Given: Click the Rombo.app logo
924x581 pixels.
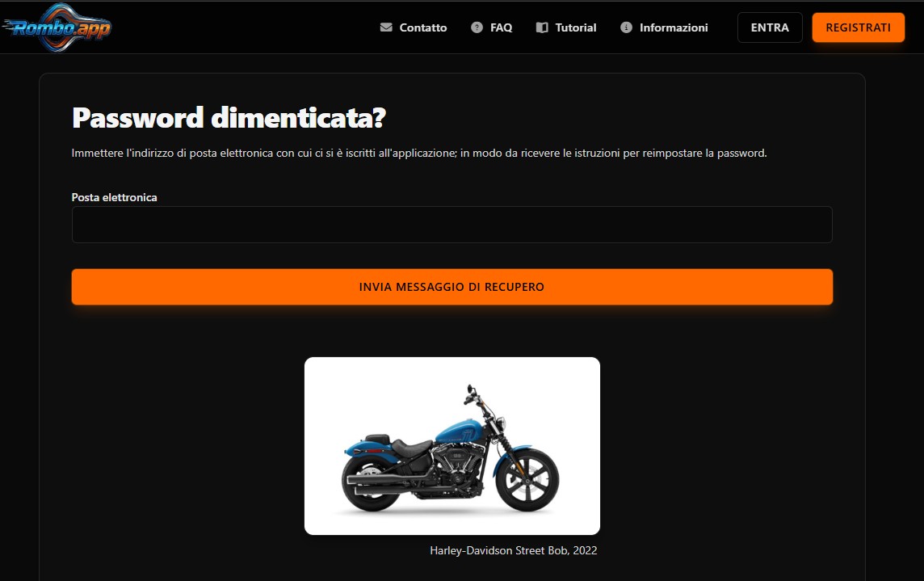Looking at the screenshot, I should tap(57, 27).
